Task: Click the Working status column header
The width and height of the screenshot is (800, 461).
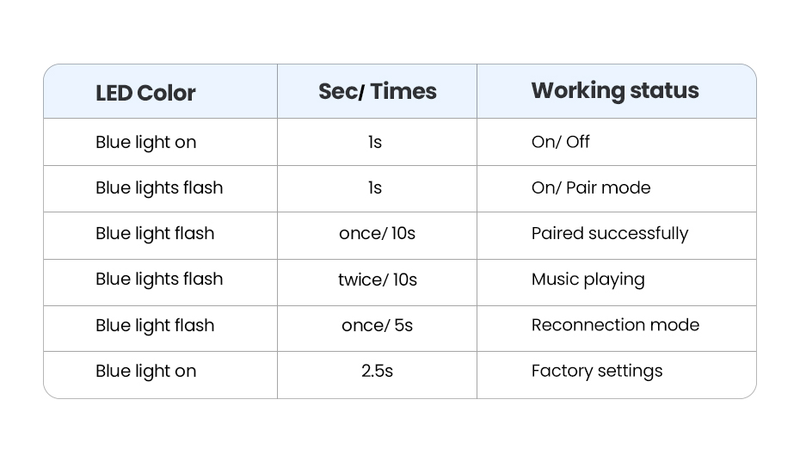Action: [614, 91]
